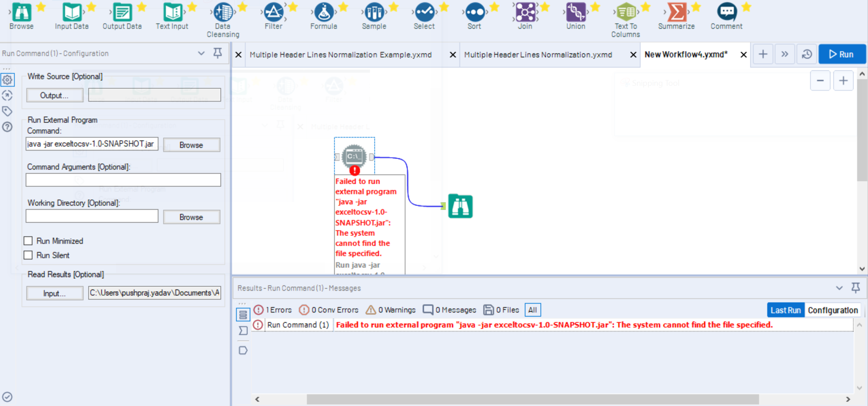Open navigation icon in configuration sidebar
868x406 pixels.
tap(7, 95)
